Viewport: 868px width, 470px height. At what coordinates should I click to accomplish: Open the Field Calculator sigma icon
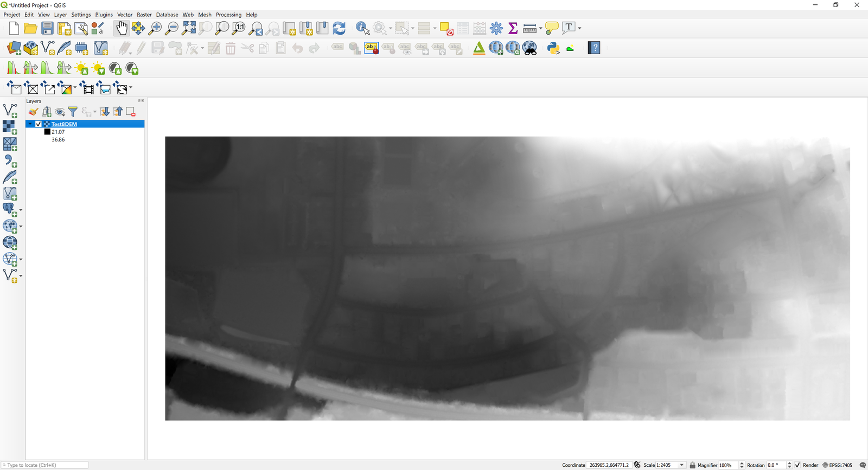click(x=513, y=28)
